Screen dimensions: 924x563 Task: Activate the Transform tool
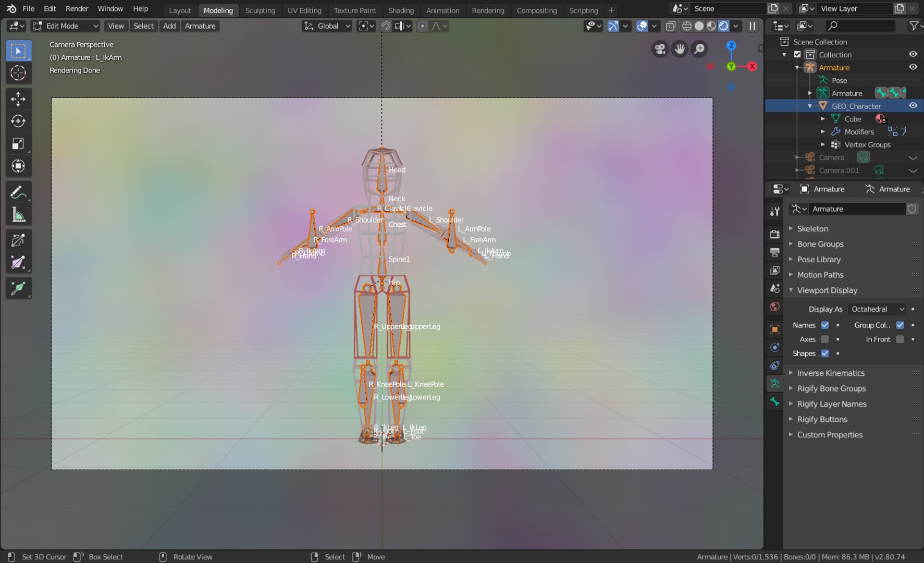pyautogui.click(x=18, y=166)
